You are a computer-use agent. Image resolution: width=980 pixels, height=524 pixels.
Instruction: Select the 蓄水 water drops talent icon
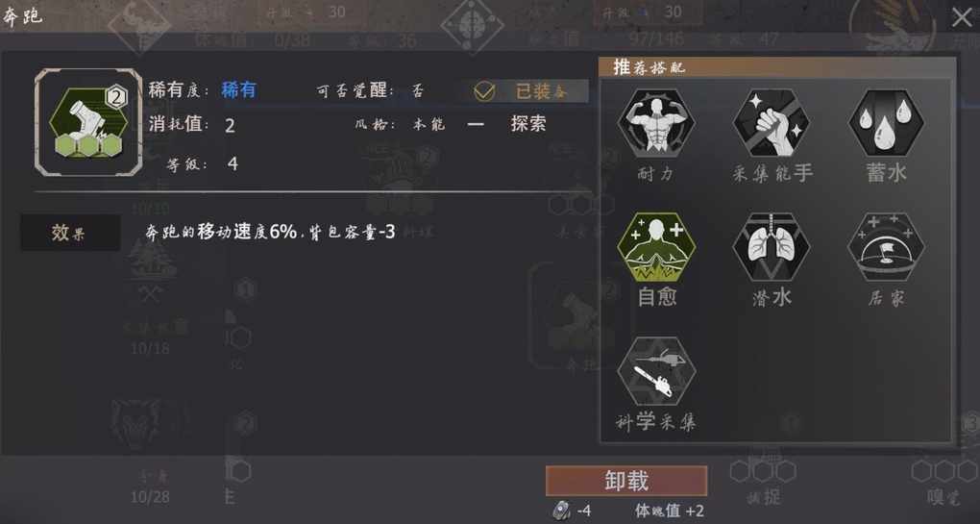pyautogui.click(x=886, y=122)
